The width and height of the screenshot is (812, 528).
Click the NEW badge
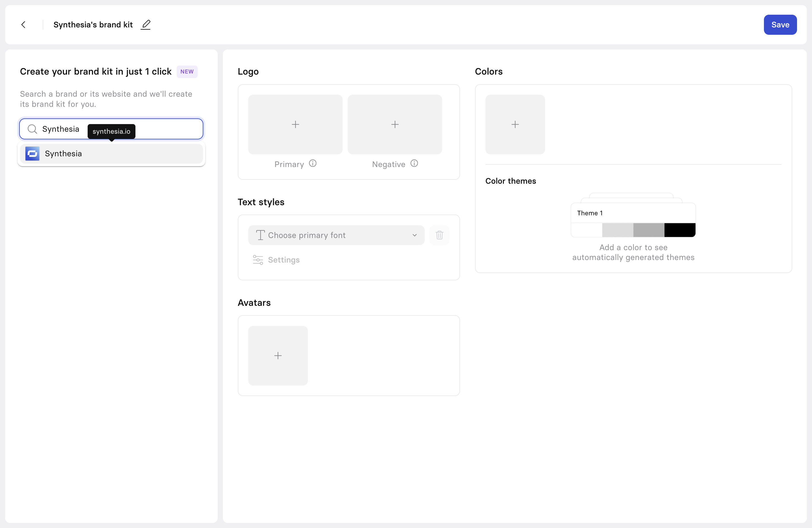pos(187,72)
